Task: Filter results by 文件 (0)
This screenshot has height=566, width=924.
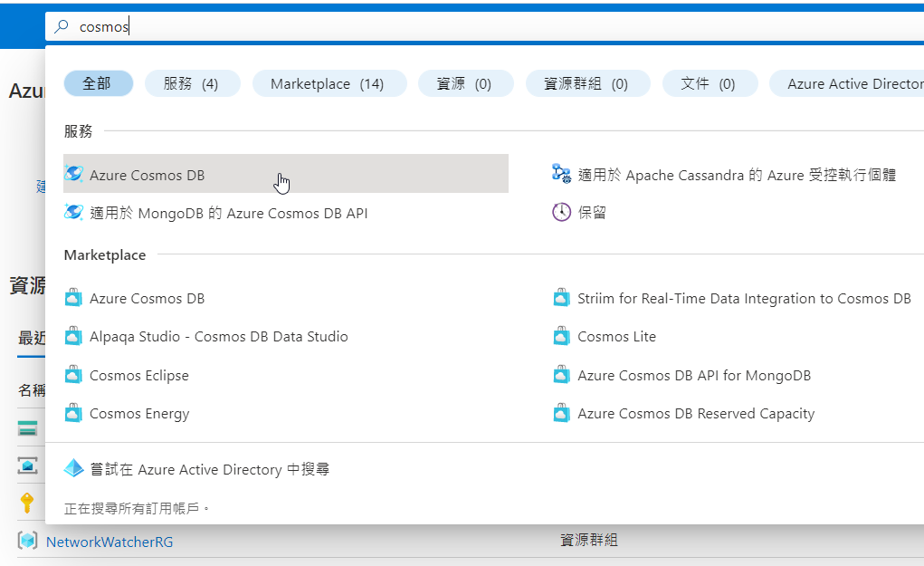Action: [x=710, y=83]
